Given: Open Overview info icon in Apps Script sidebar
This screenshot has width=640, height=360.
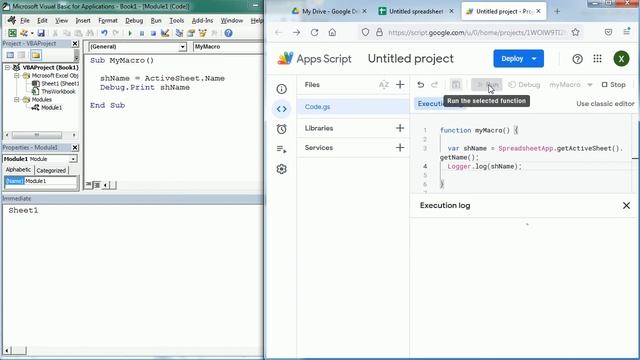Looking at the screenshot, I should 282,89.
